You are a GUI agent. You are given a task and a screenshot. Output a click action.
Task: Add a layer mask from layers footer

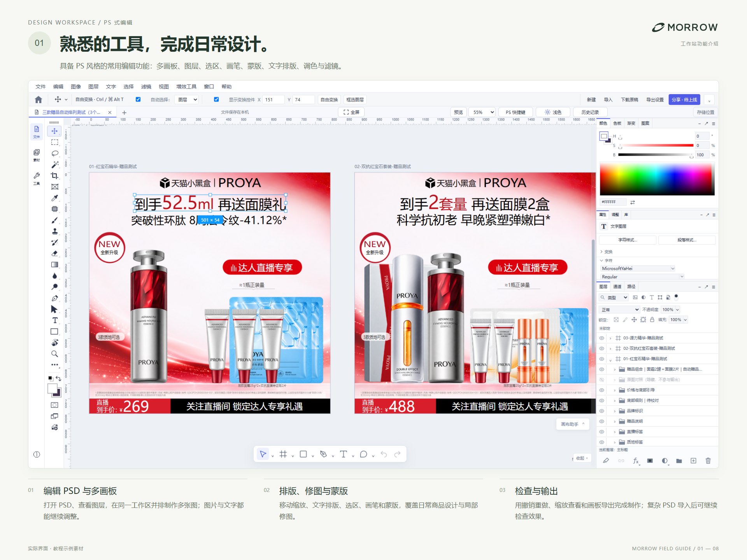point(650,461)
